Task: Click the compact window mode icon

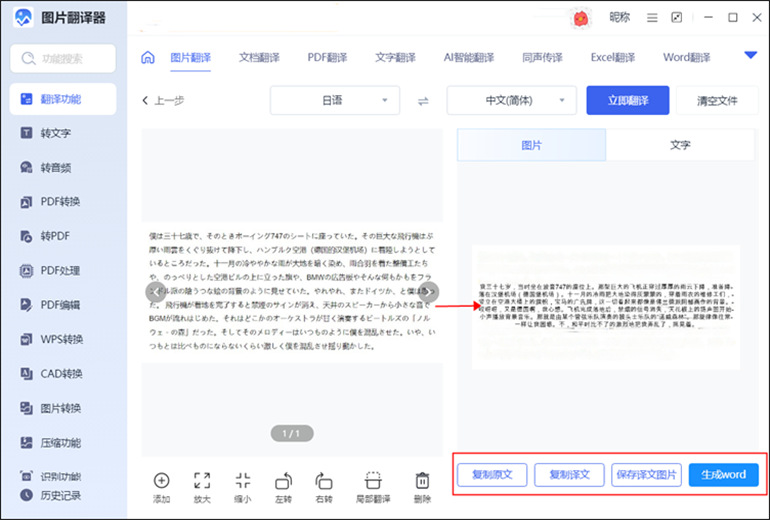Action: coord(677,18)
